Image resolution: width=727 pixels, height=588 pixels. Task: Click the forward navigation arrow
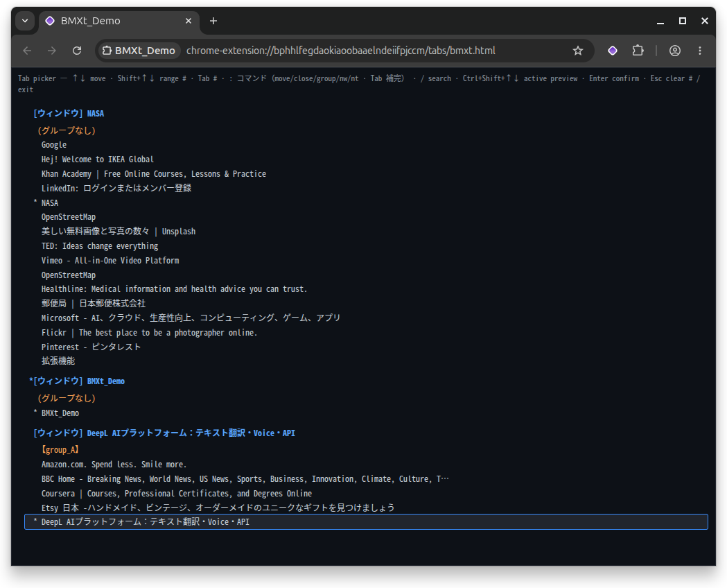(52, 51)
